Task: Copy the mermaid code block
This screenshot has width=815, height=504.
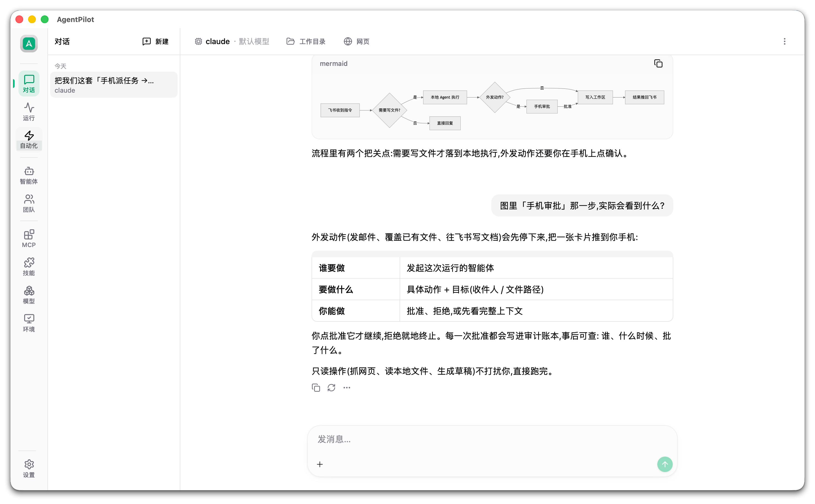Action: [x=658, y=63]
